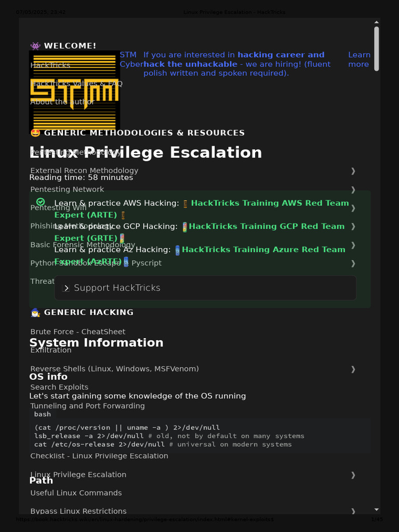Click the Reading time: 58 minutes text
The width and height of the screenshot is (399, 532).
pyautogui.click(x=81, y=178)
